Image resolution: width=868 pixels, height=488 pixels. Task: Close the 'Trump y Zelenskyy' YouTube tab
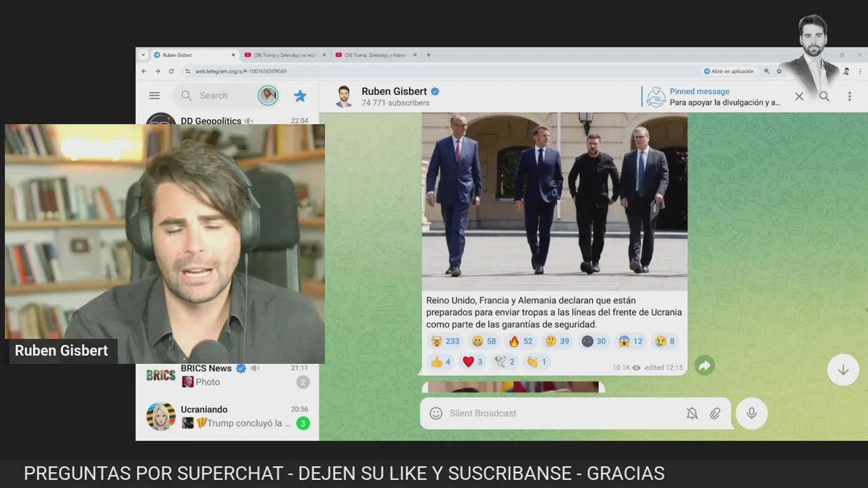tap(324, 55)
